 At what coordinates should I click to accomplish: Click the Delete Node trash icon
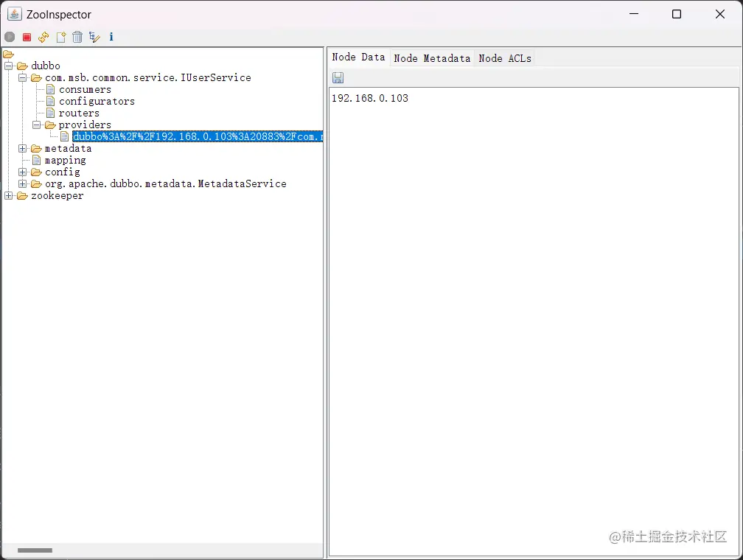77,37
